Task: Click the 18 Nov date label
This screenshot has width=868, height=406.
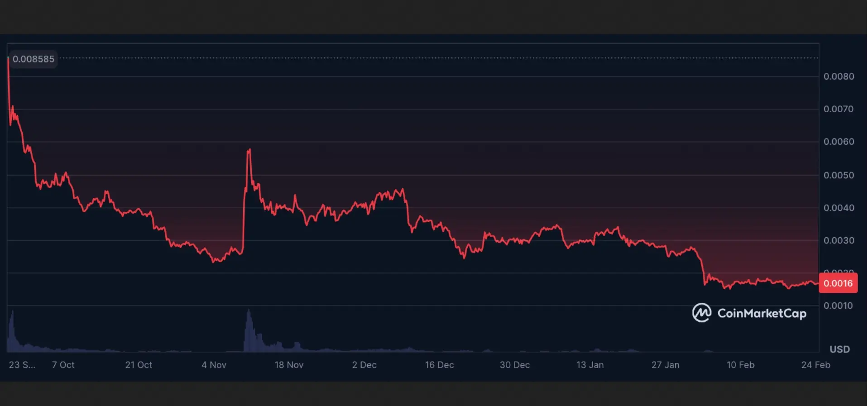Action: pos(289,365)
